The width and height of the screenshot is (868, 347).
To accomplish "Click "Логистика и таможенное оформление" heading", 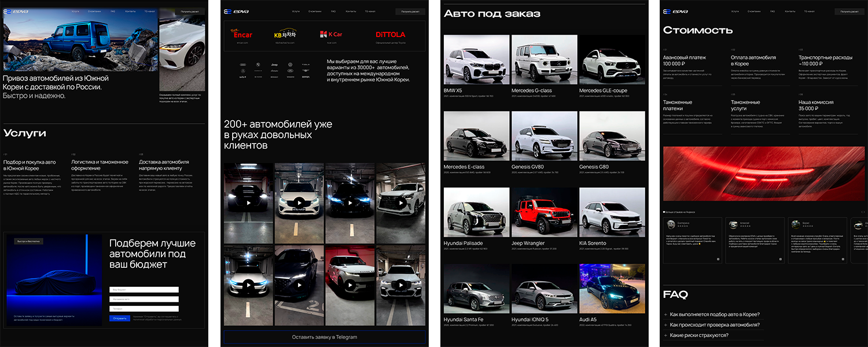I will click(x=100, y=165).
